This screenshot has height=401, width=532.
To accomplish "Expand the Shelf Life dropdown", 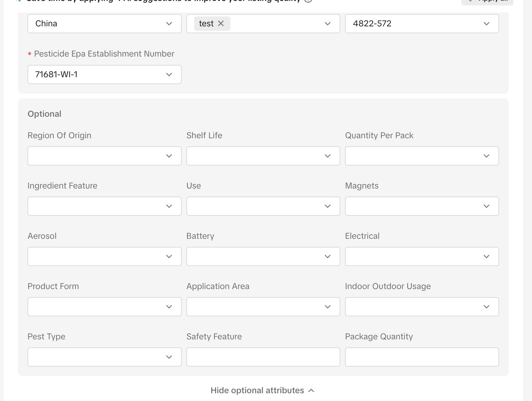I will tap(263, 156).
